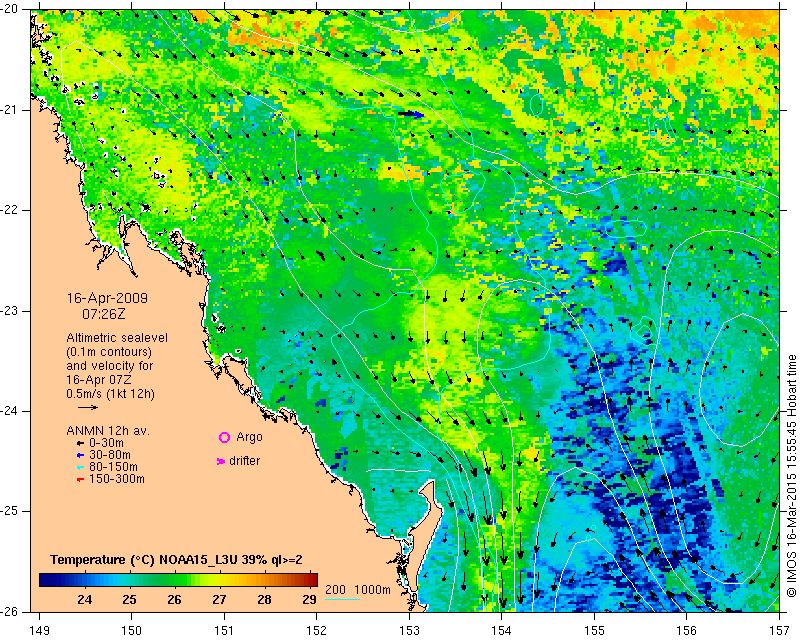Click the 80-150m depth label

tap(113, 467)
